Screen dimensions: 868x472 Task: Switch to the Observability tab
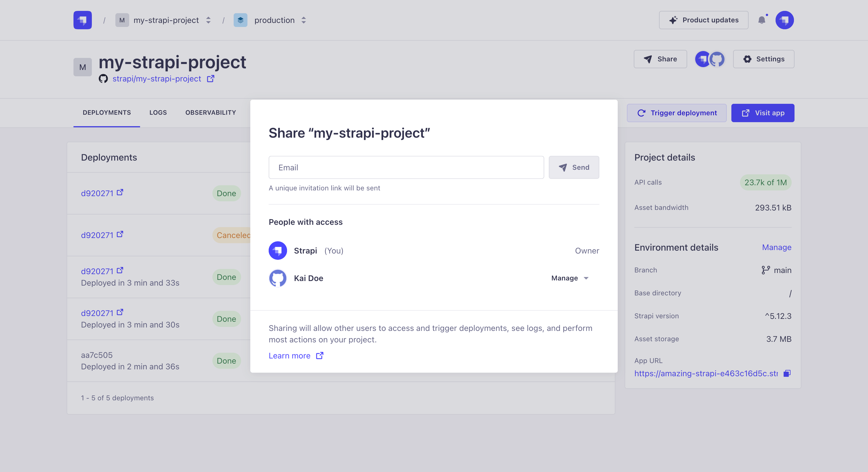(211, 113)
